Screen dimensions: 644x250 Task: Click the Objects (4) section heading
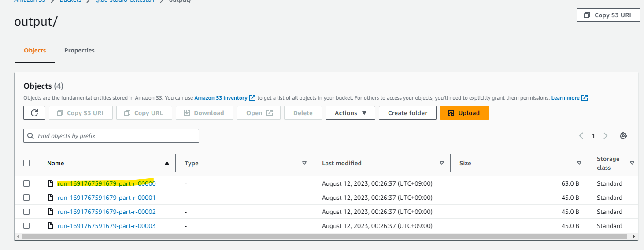(x=43, y=86)
